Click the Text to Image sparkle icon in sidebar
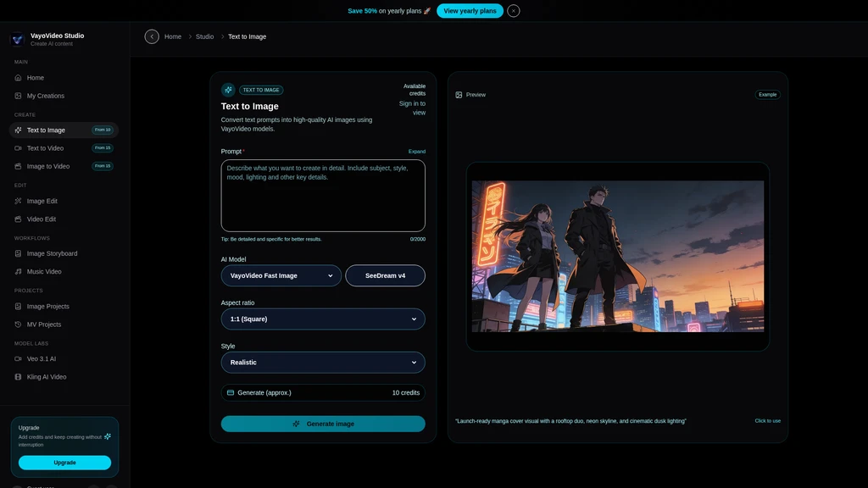The image size is (868, 488). pyautogui.click(x=19, y=130)
